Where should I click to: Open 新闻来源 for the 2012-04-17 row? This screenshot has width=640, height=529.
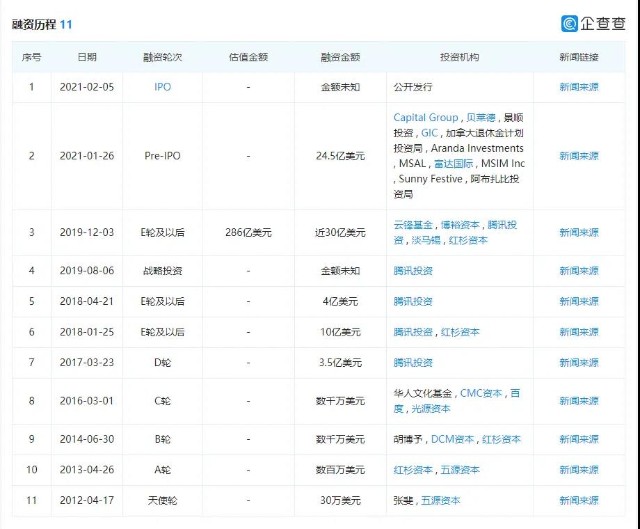pos(579,500)
